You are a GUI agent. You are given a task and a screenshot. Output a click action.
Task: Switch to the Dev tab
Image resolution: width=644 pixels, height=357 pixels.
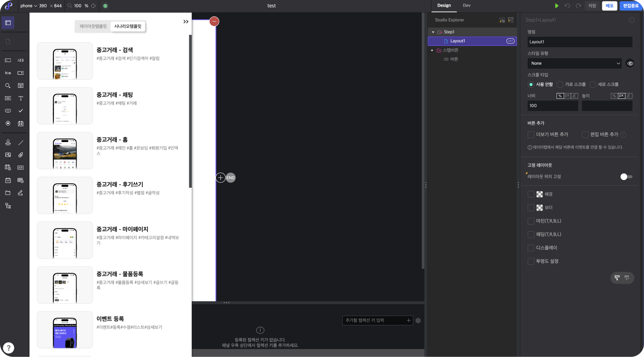466,5
